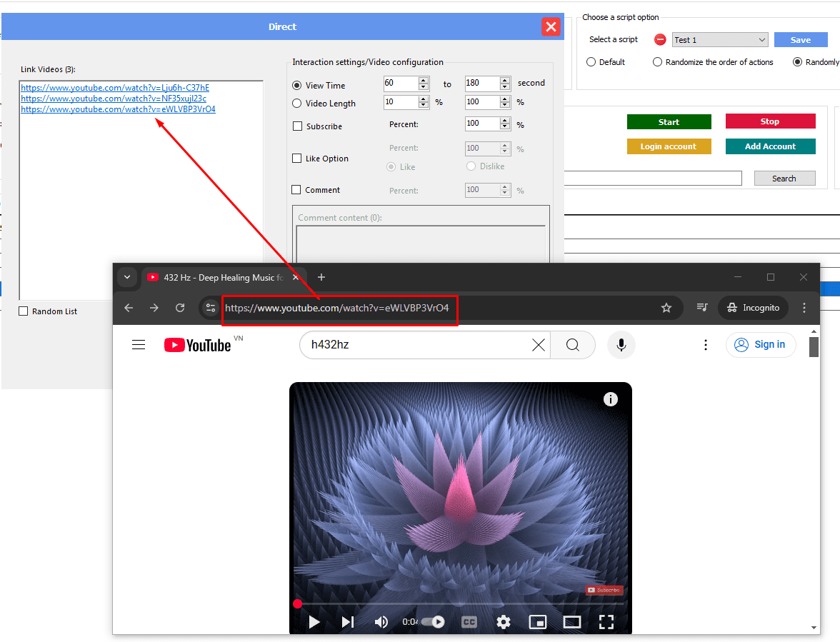Image resolution: width=840 pixels, height=642 pixels.
Task: Bookmark this page with the star icon
Action: tap(666, 308)
